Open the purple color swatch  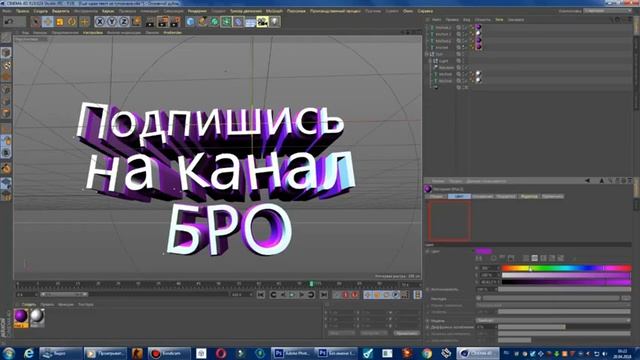[484, 251]
